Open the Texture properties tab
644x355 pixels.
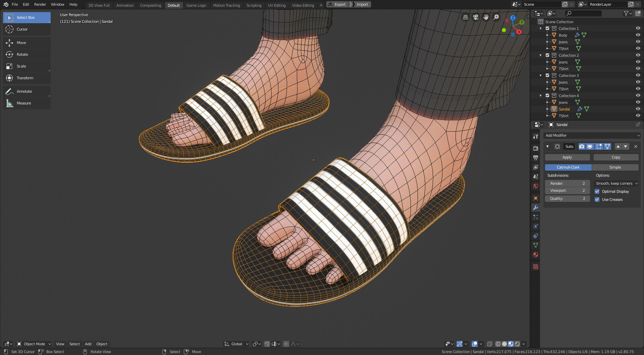click(x=535, y=267)
